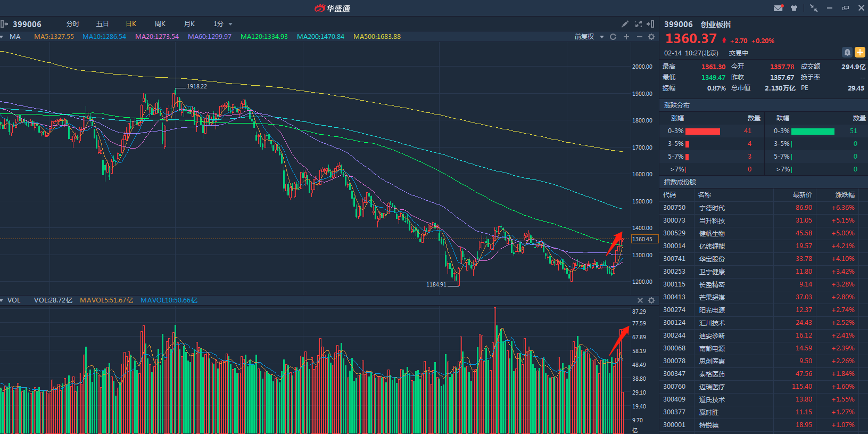The width and height of the screenshot is (868, 434).
Task: Click the MA60:1299.97 legend value
Action: pyautogui.click(x=210, y=37)
